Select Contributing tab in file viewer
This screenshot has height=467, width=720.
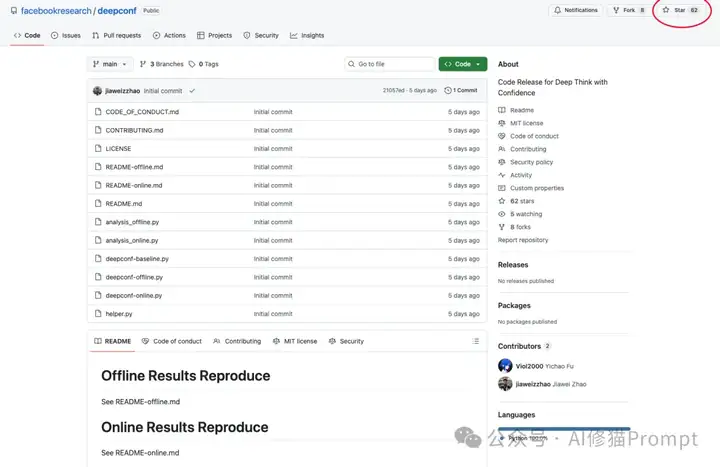tap(237, 341)
